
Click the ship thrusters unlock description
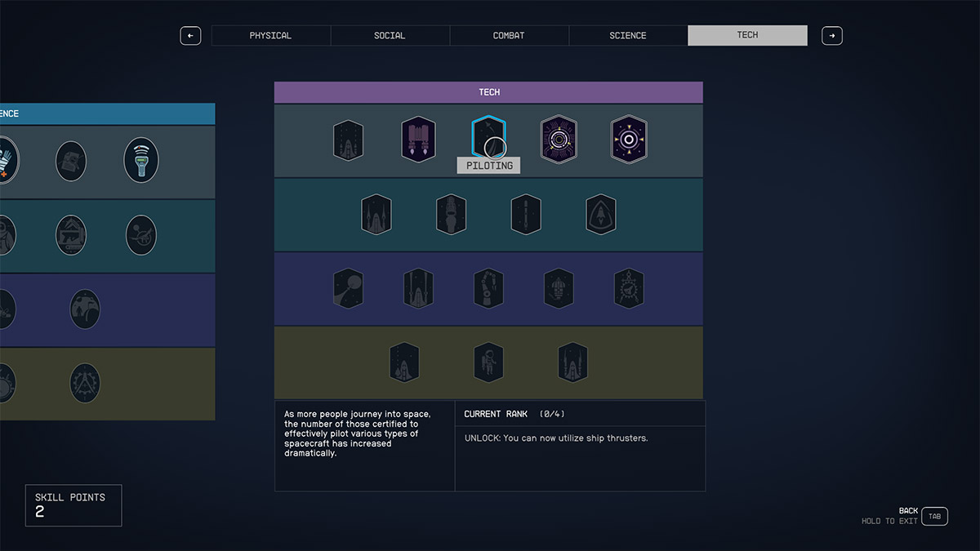556,438
